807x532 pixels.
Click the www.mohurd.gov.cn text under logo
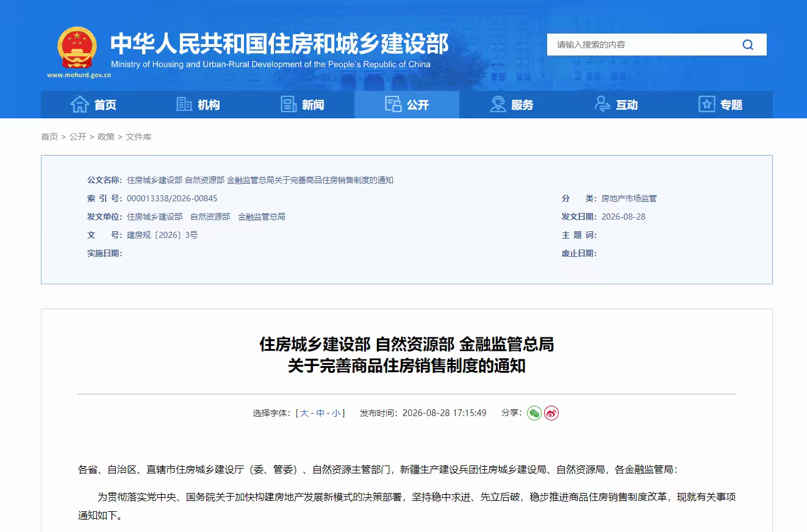pyautogui.click(x=79, y=76)
